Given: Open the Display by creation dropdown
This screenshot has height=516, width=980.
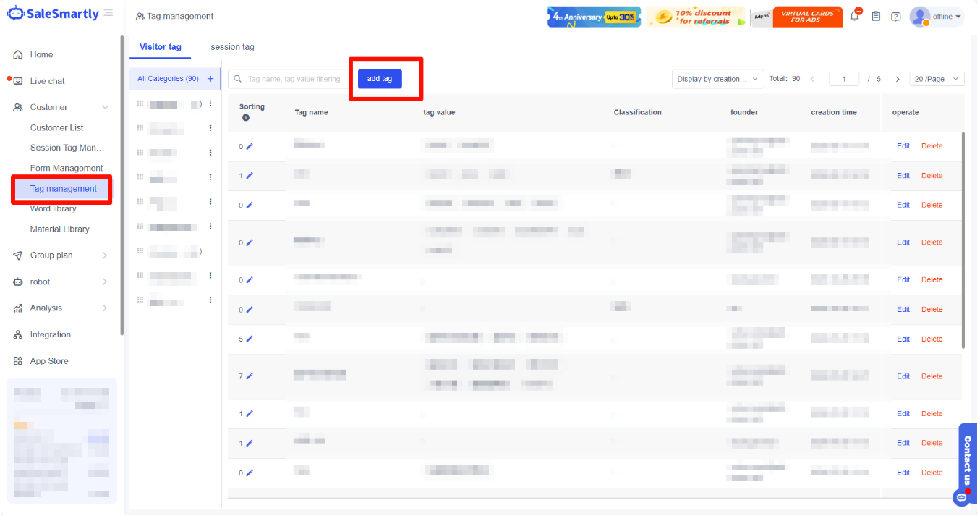Looking at the screenshot, I should click(717, 79).
